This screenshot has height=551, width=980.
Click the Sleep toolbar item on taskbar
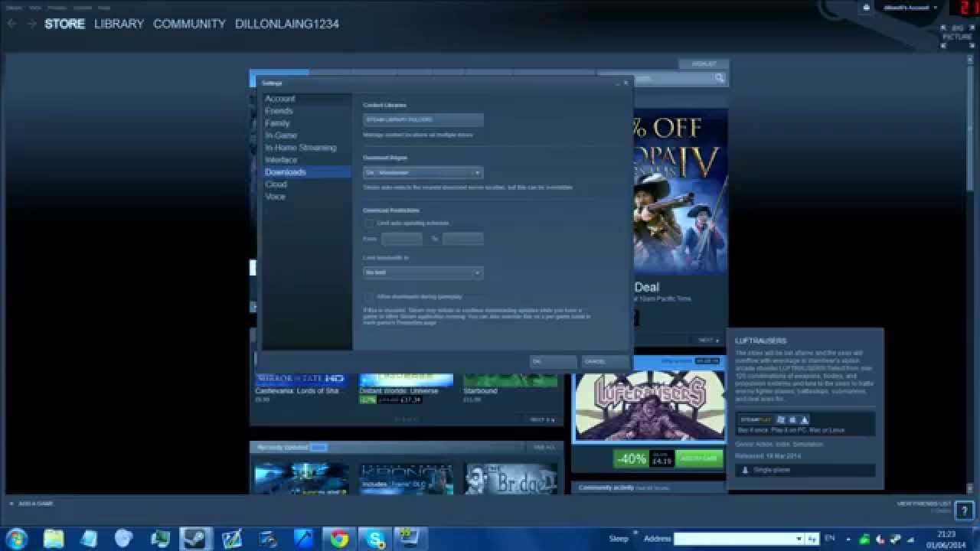pyautogui.click(x=619, y=539)
